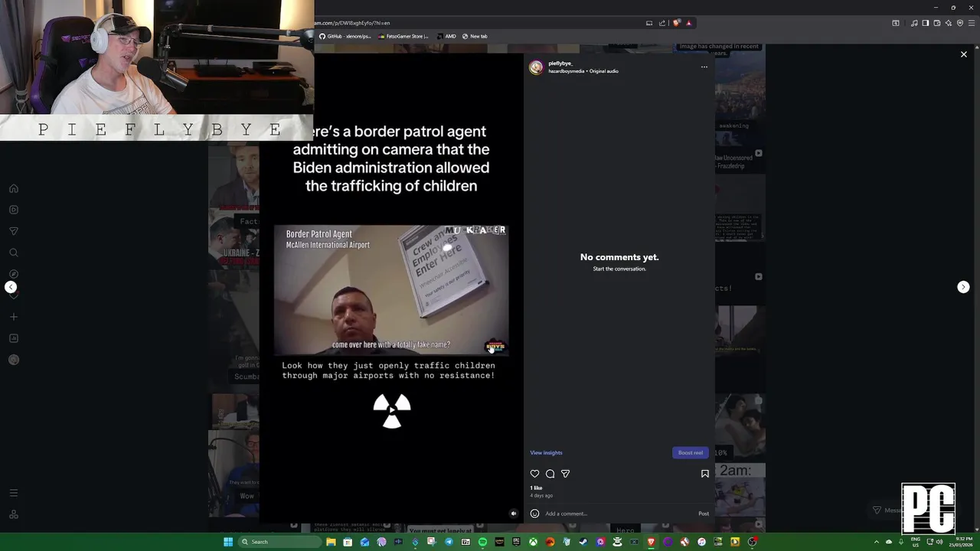
Task: Go to the previous post arrow
Action: 11,287
